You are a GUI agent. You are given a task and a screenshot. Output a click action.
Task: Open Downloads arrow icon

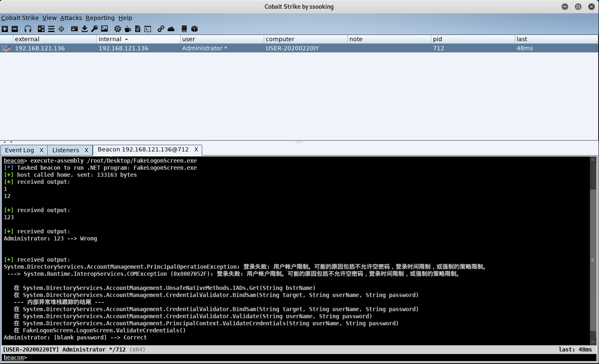click(x=84, y=29)
